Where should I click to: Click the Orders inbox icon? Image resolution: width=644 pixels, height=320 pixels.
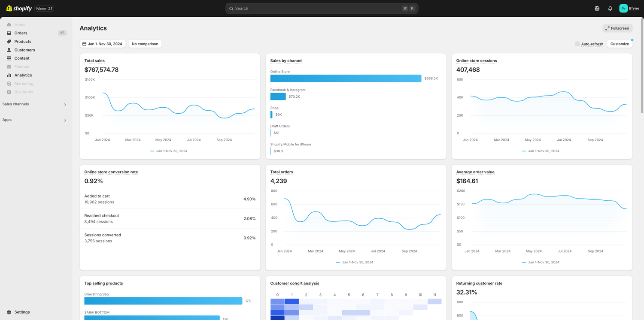click(x=9, y=33)
